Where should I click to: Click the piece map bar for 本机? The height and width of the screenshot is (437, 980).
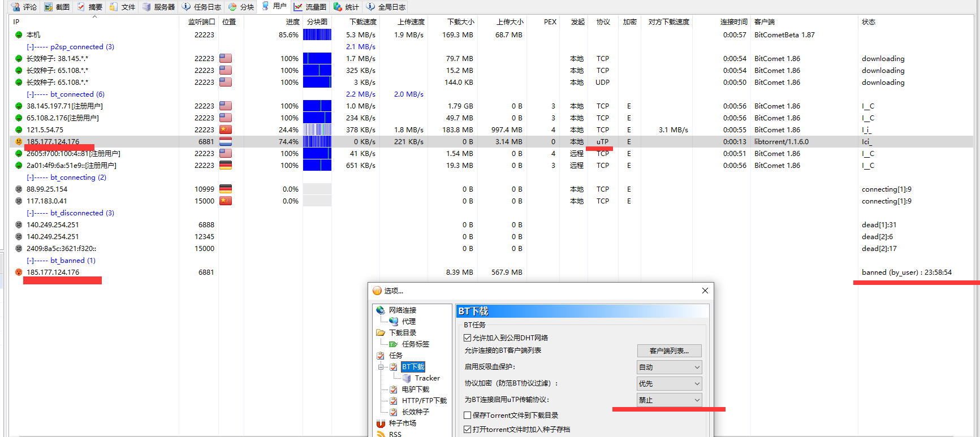point(317,35)
